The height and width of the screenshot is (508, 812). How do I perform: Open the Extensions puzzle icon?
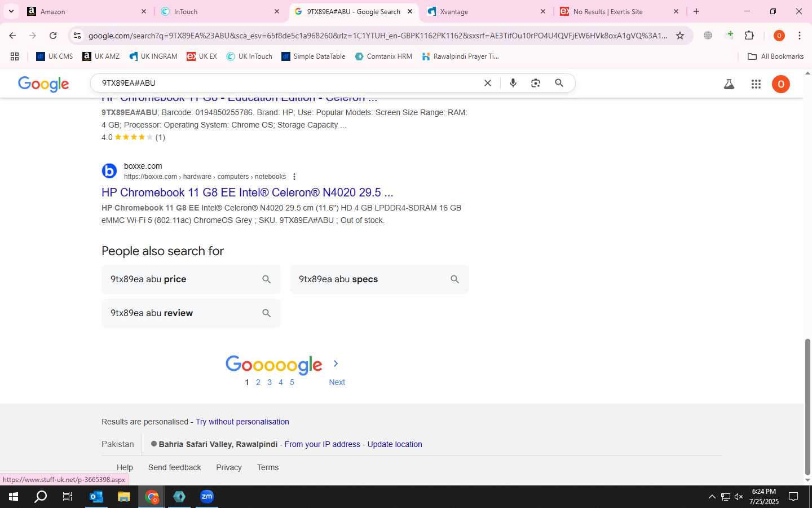click(x=749, y=36)
